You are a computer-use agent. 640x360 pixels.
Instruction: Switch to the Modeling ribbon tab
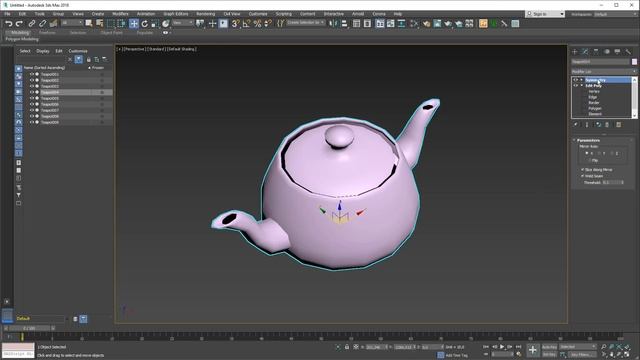(20, 33)
